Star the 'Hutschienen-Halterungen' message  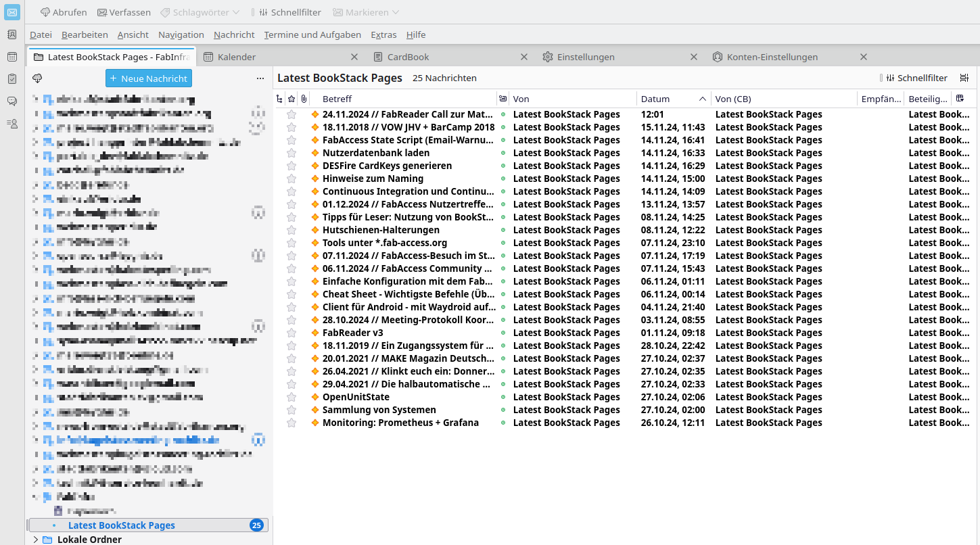tap(291, 230)
